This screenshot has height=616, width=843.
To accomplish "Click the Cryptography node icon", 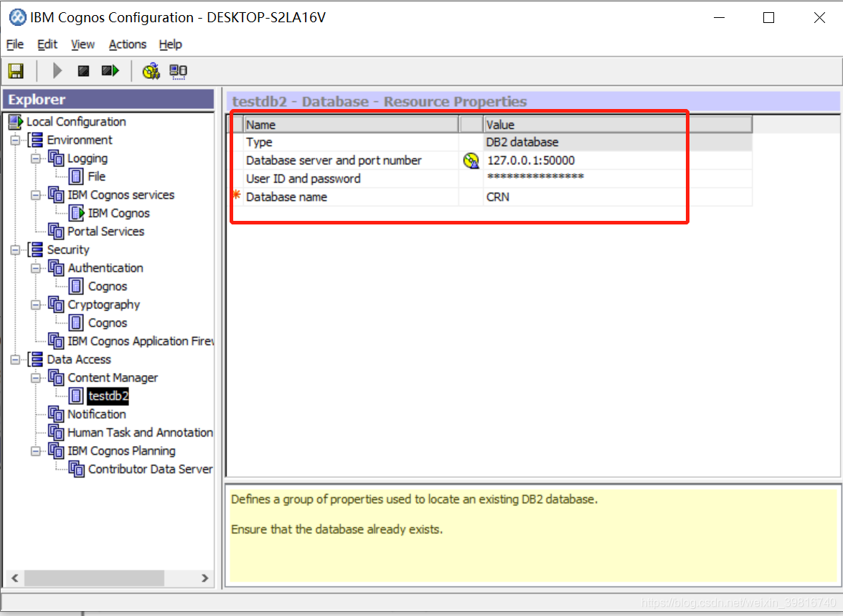I will tap(56, 305).
